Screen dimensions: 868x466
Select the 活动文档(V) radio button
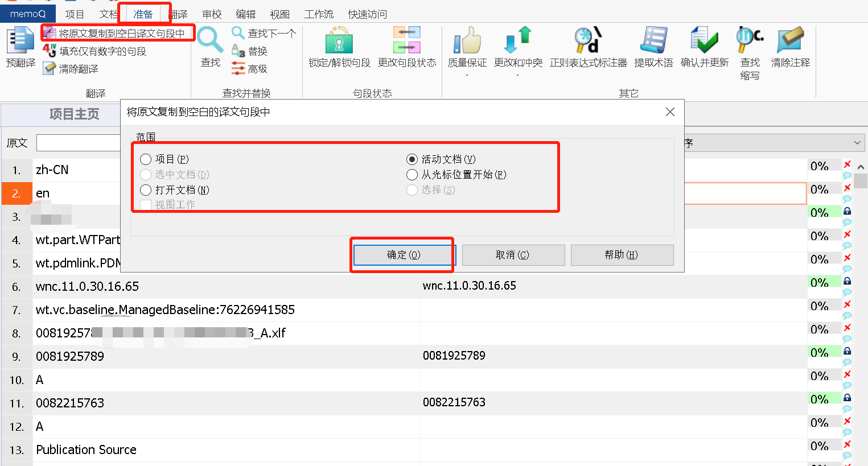(412, 159)
